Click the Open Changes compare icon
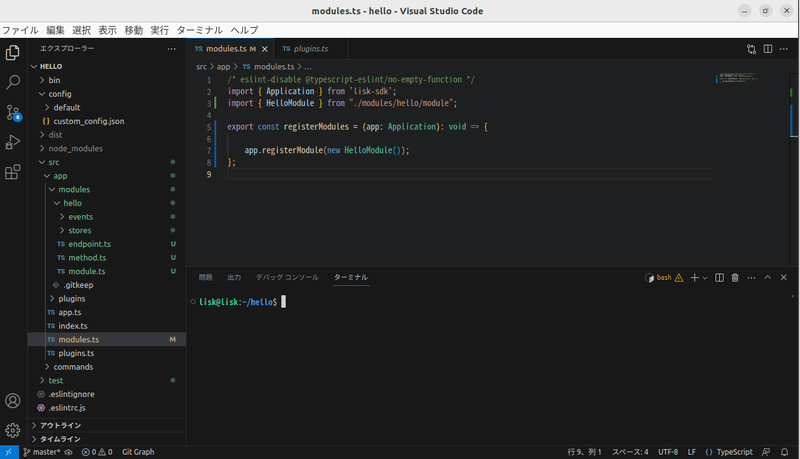The image size is (800, 459). (x=752, y=49)
